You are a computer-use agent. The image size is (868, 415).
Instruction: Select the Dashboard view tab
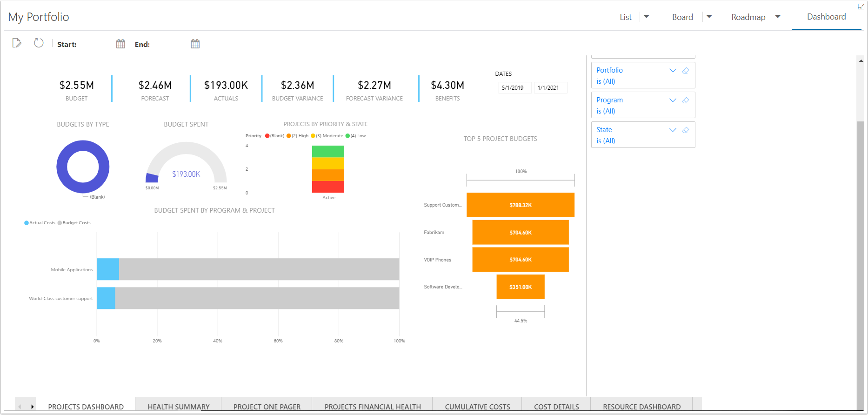[x=826, y=17]
